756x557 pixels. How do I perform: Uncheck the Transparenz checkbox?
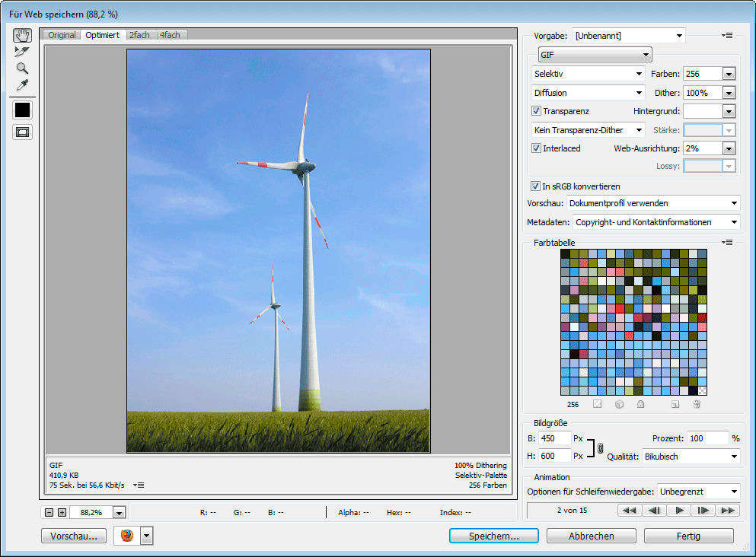point(536,111)
